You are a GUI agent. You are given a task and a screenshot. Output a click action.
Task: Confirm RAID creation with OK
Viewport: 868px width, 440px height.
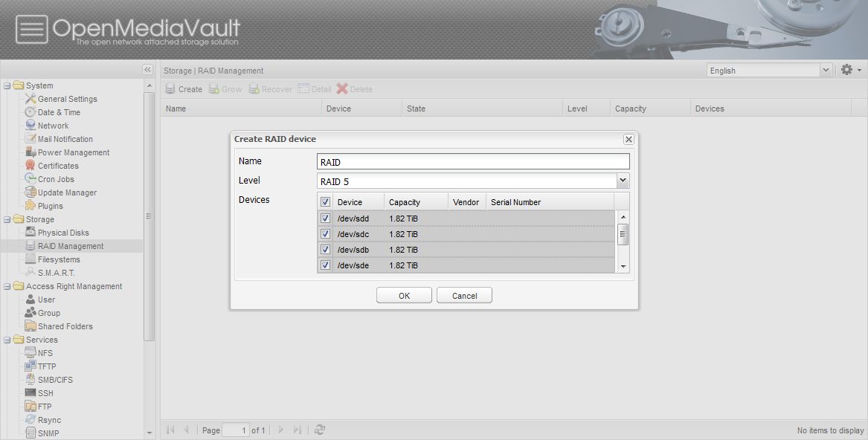[404, 296]
